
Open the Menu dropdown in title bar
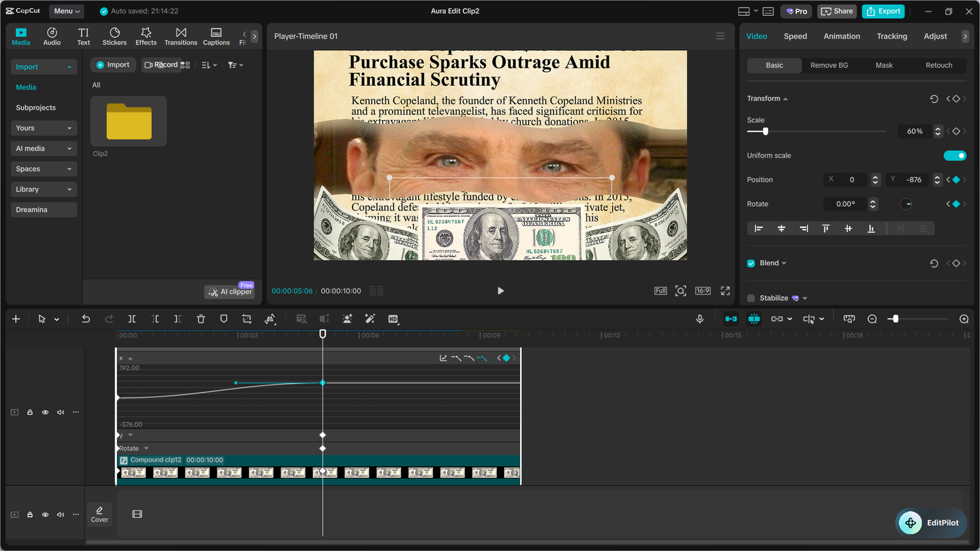tap(66, 11)
